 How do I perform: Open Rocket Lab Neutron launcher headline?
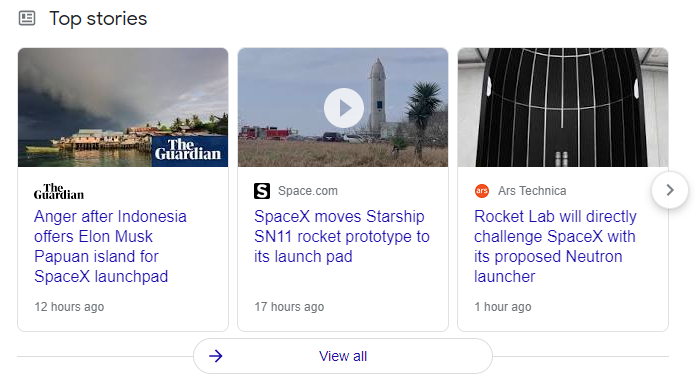(x=555, y=246)
